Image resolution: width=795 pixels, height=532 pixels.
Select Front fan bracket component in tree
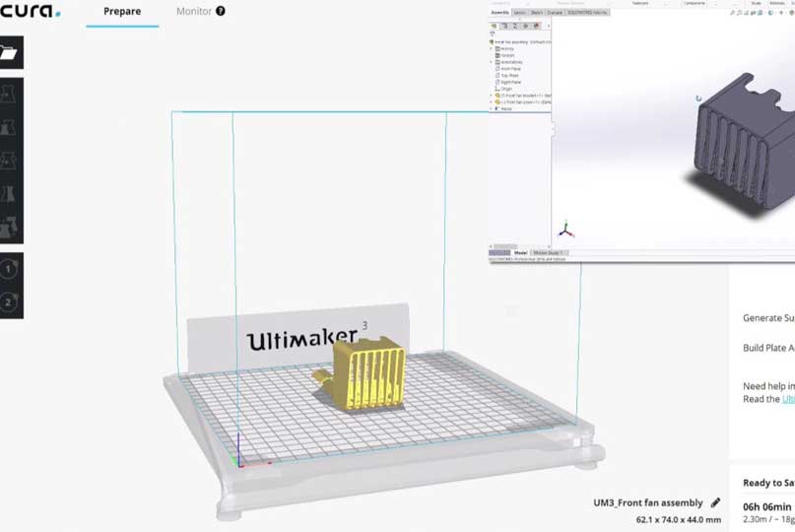pos(523,96)
